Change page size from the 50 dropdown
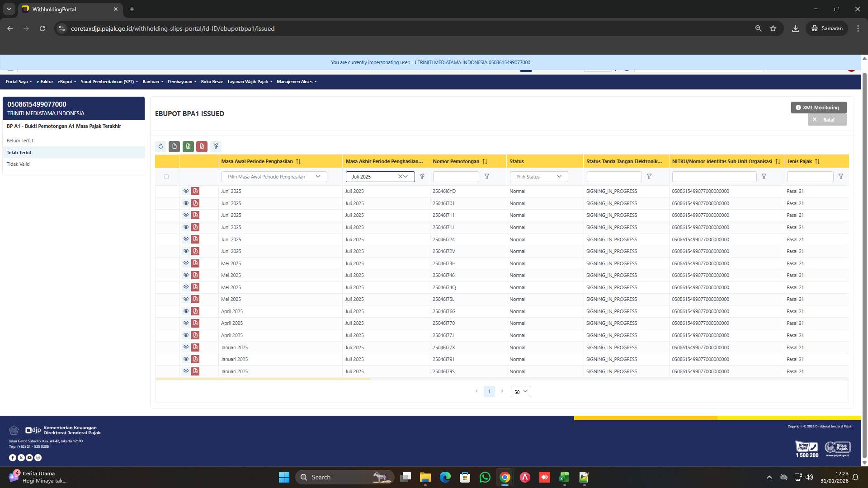Image resolution: width=868 pixels, height=488 pixels. [x=520, y=392]
